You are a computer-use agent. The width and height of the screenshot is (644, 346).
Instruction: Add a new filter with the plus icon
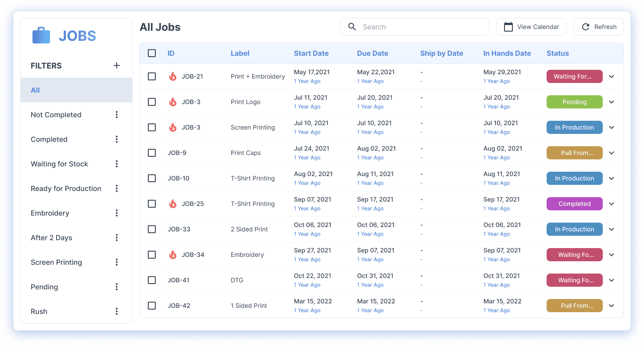[x=117, y=65]
